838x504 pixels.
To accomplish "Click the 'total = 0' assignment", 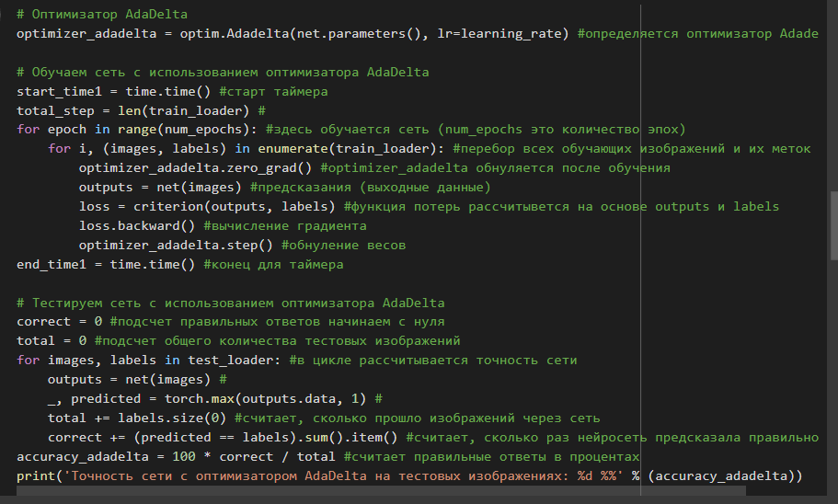I will coord(52,341).
